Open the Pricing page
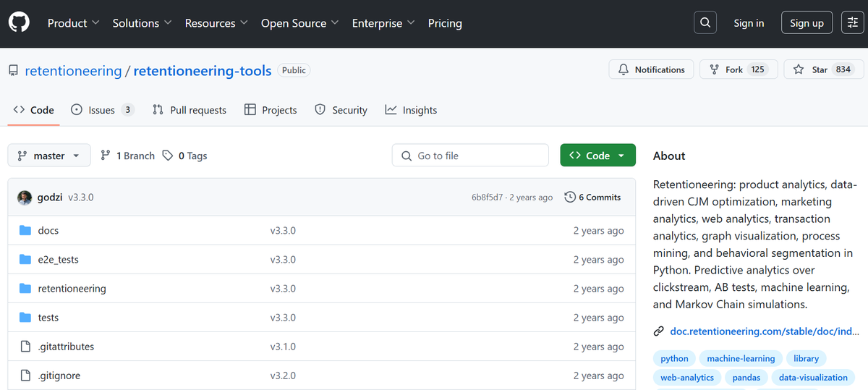This screenshot has height=390, width=868. pyautogui.click(x=445, y=23)
